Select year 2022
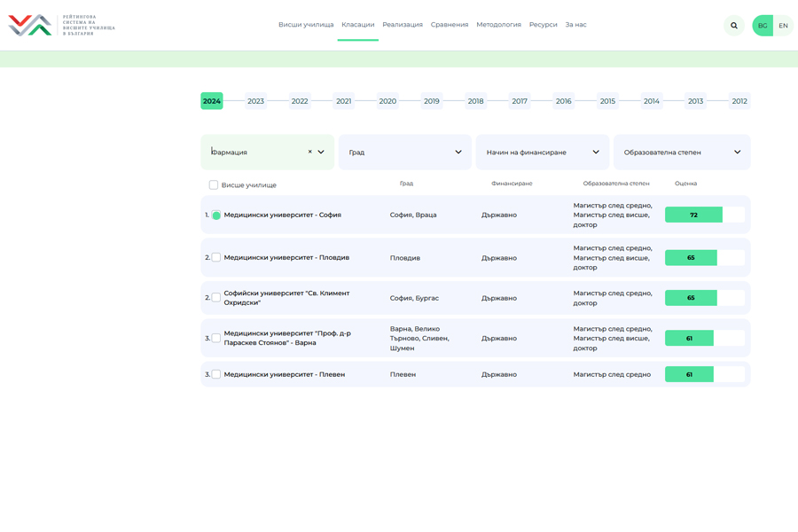The image size is (798, 532). (x=300, y=101)
